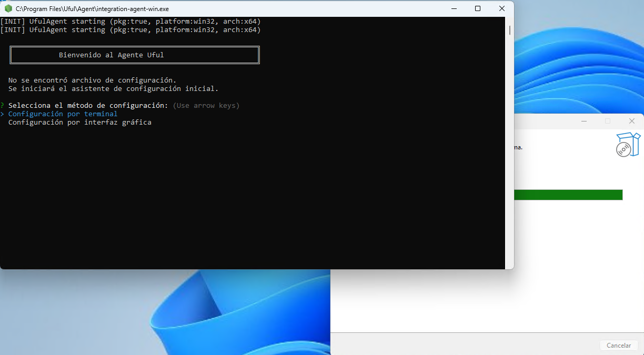The height and width of the screenshot is (355, 644).
Task: Close the integration-agent-win.exe console window
Action: 502,8
